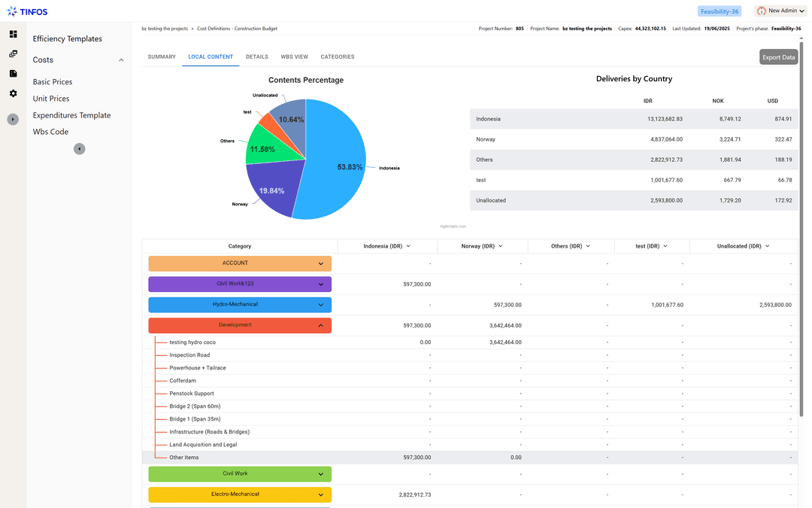This screenshot has height=508, width=812.
Task: Expand the icon rail with the right arrow
Action: click(x=13, y=120)
